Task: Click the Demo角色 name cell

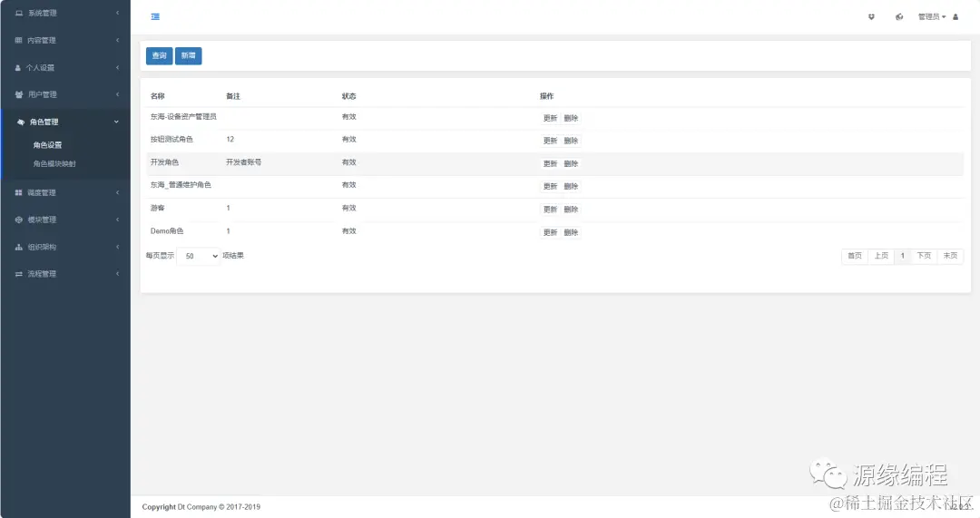Action: pyautogui.click(x=167, y=231)
